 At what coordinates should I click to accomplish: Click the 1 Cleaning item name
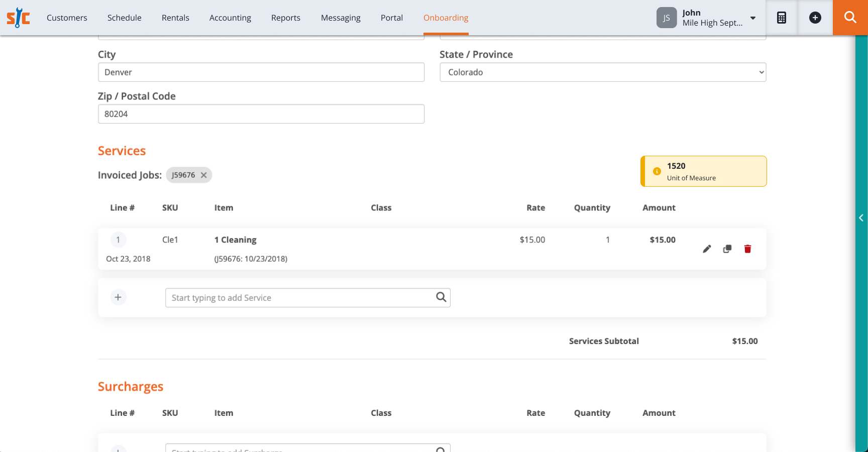click(x=236, y=240)
